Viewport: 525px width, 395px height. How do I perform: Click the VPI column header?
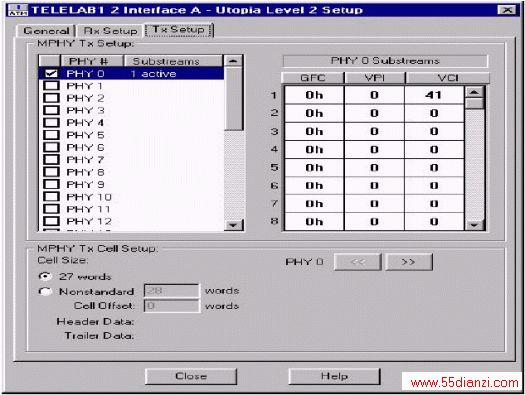pyautogui.click(x=375, y=78)
